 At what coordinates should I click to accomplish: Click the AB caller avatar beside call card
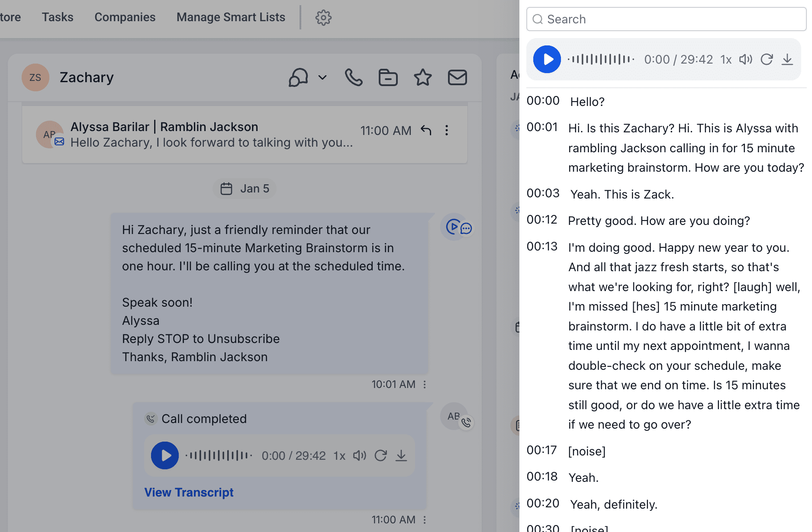454,416
